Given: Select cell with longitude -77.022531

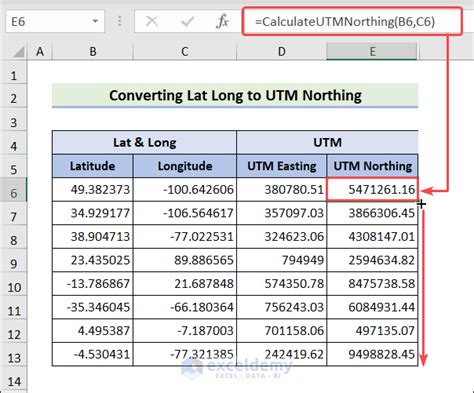Looking at the screenshot, I should pyautogui.click(x=185, y=237).
